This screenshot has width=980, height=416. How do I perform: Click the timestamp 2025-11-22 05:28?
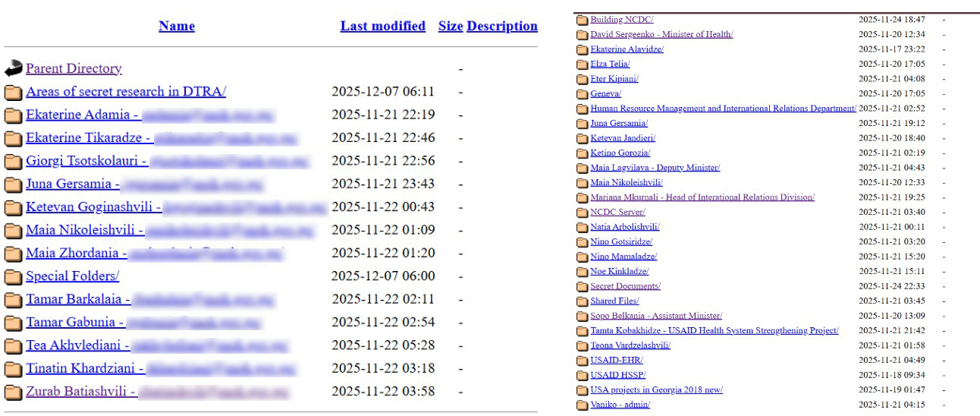coord(383,346)
